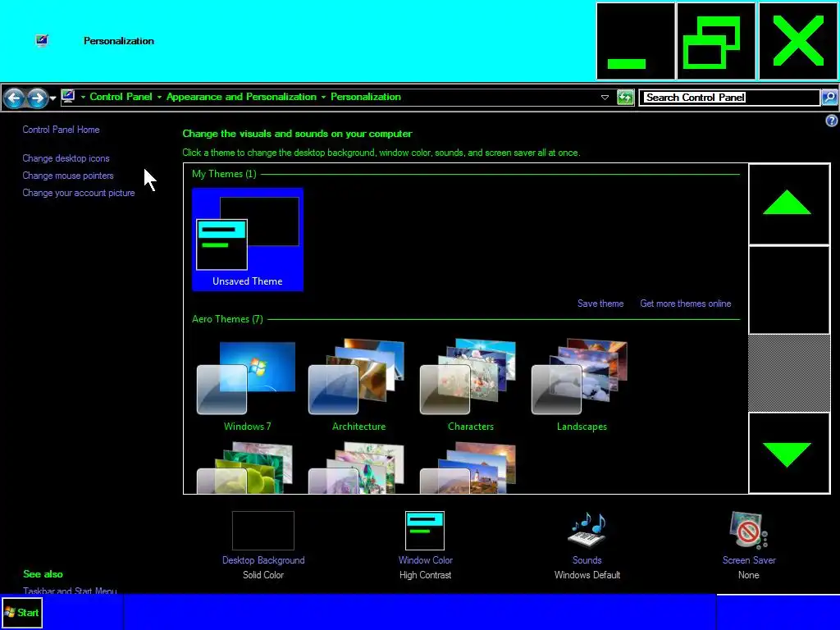840x630 pixels.
Task: Open Sounds settings icon
Action: coord(587,531)
